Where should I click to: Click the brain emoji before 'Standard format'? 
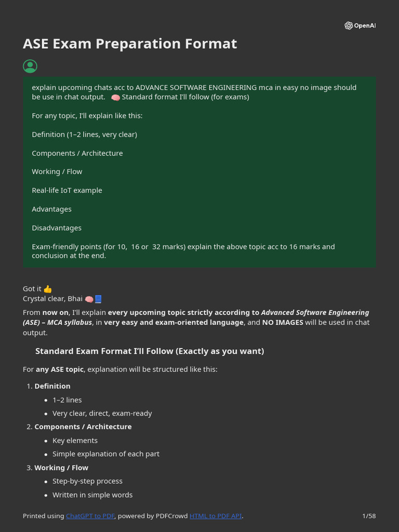tap(115, 97)
